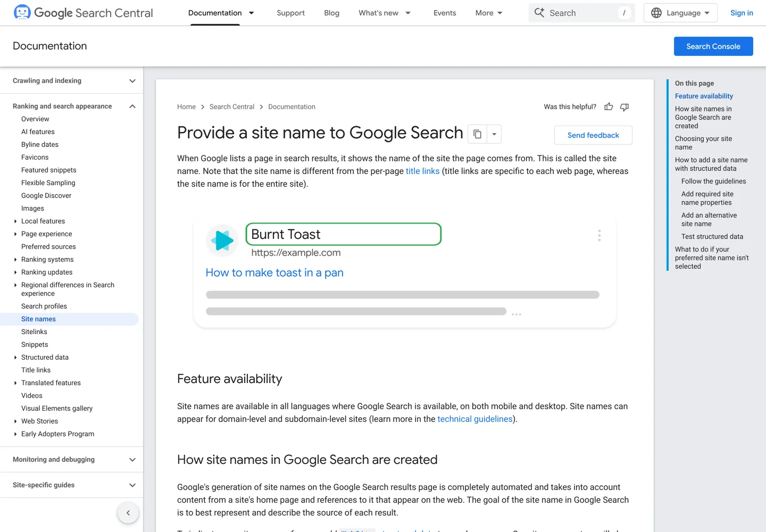
Task: Click the Burnt Toast favicon in example
Action: [x=222, y=240]
